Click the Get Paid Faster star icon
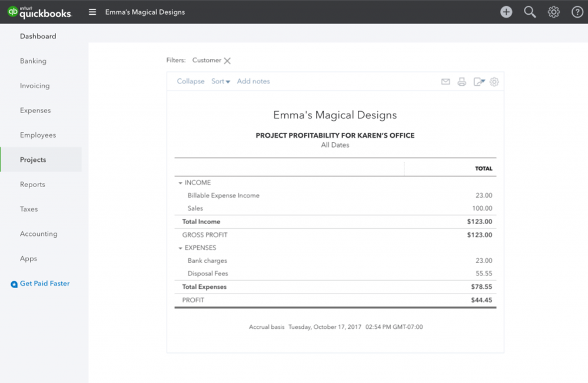This screenshot has width=588, height=383. tap(14, 284)
